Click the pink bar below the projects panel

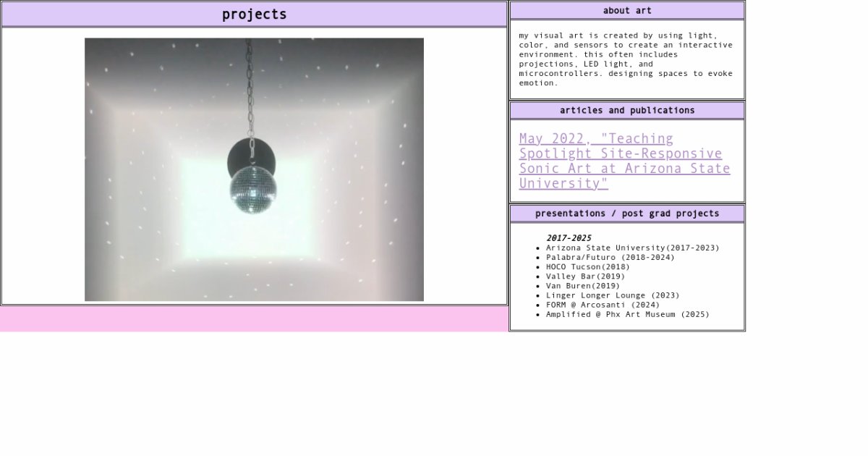point(254,318)
